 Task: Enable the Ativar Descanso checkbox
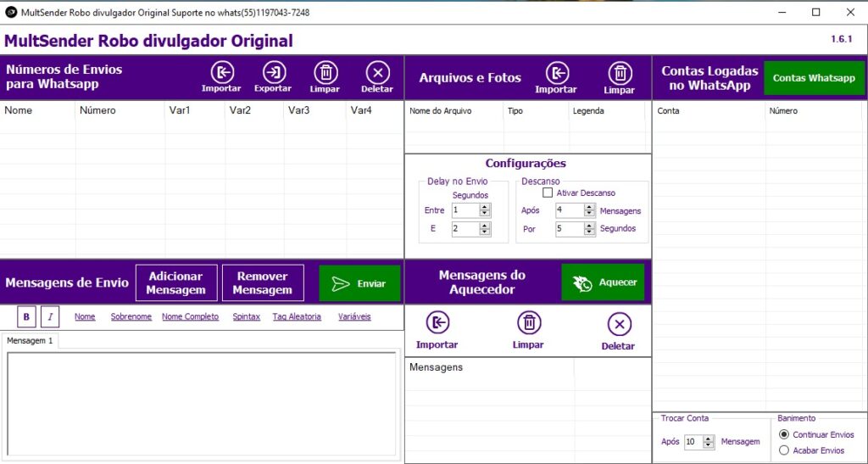[x=548, y=193]
